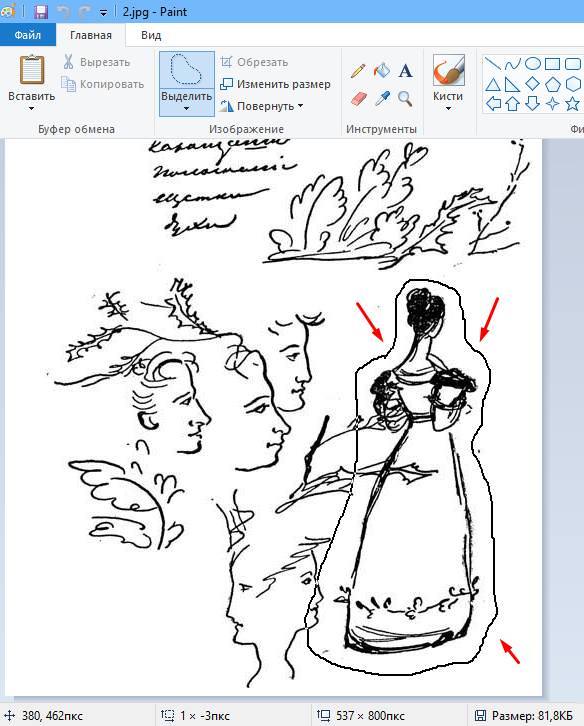Click the free-form selection icon
The height and width of the screenshot is (726, 584).
[x=187, y=70]
